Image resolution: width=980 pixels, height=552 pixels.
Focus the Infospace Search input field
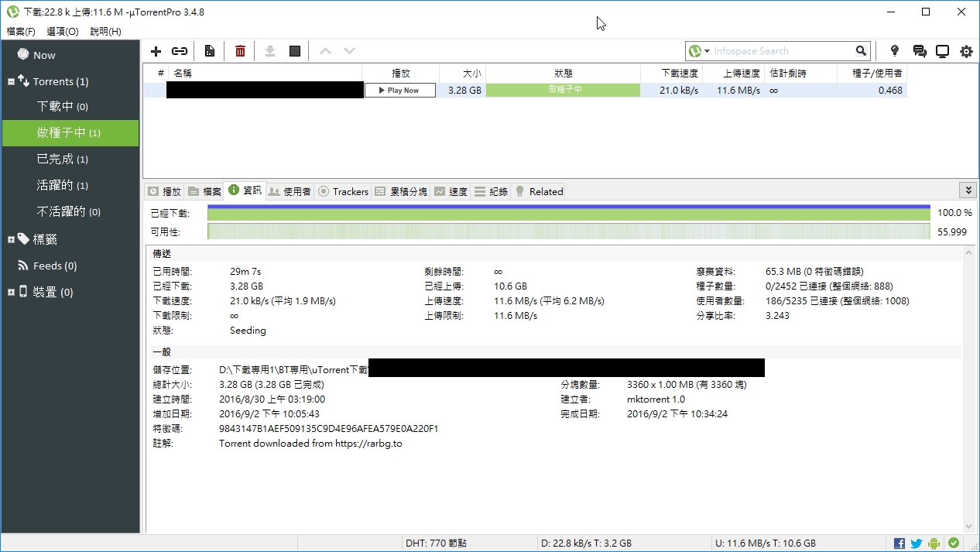coord(783,51)
